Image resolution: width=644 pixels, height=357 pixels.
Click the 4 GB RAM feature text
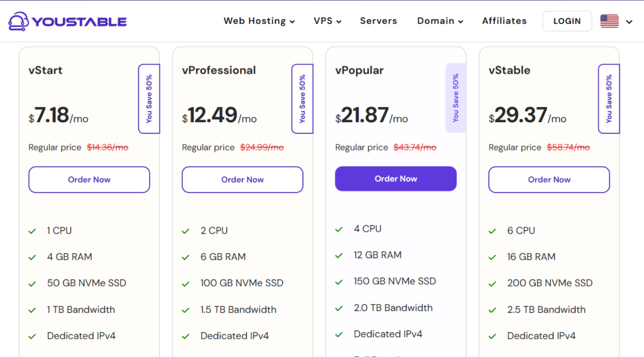(69, 257)
